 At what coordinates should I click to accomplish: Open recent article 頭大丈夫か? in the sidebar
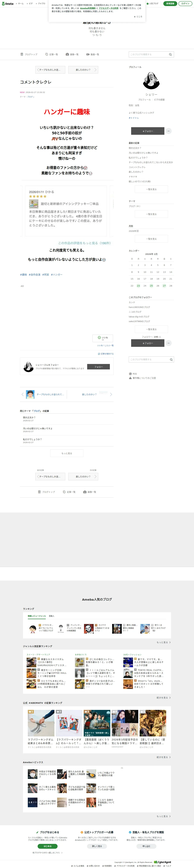[x=135, y=148]
